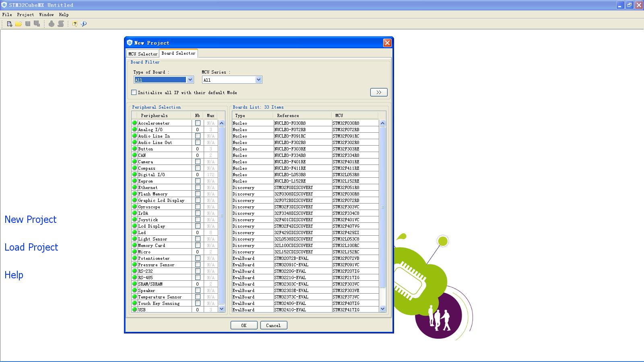Click the green dot beside Analog I/O
Screen dimensions: 644x362
[x=135, y=130]
